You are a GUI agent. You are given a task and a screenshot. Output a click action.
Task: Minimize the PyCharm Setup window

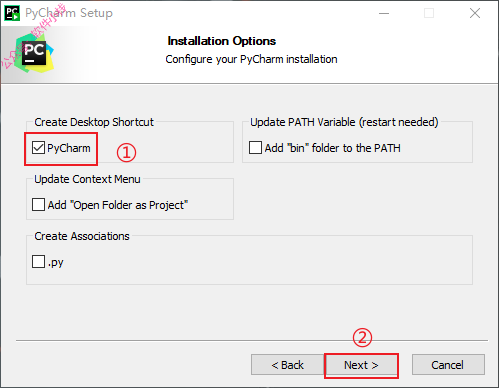[x=384, y=13]
